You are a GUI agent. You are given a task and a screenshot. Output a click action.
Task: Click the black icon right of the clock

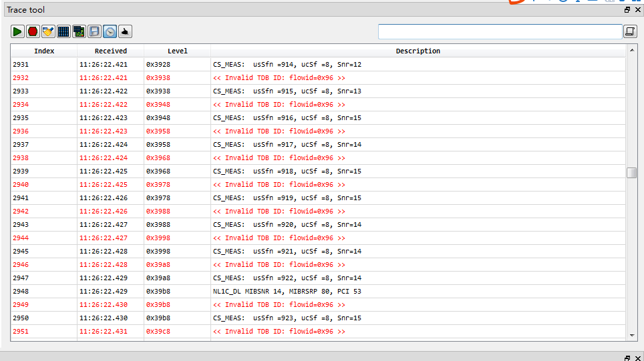point(125,31)
